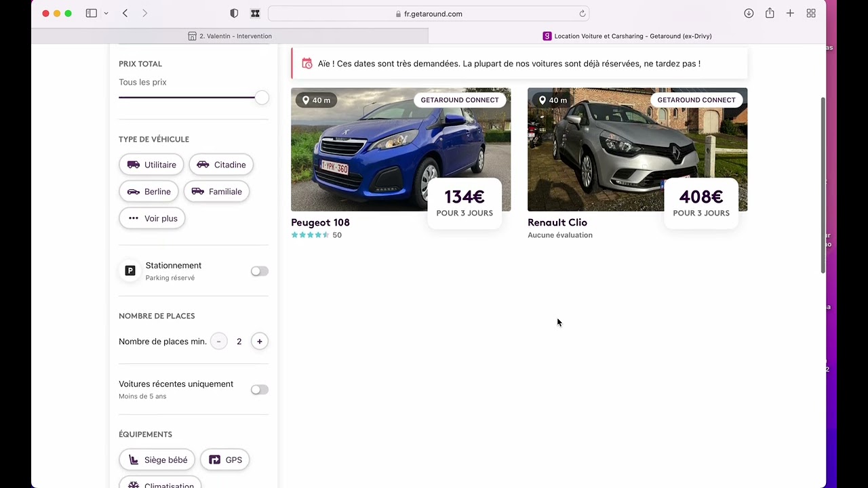Click the Safari share icon

(x=770, y=14)
